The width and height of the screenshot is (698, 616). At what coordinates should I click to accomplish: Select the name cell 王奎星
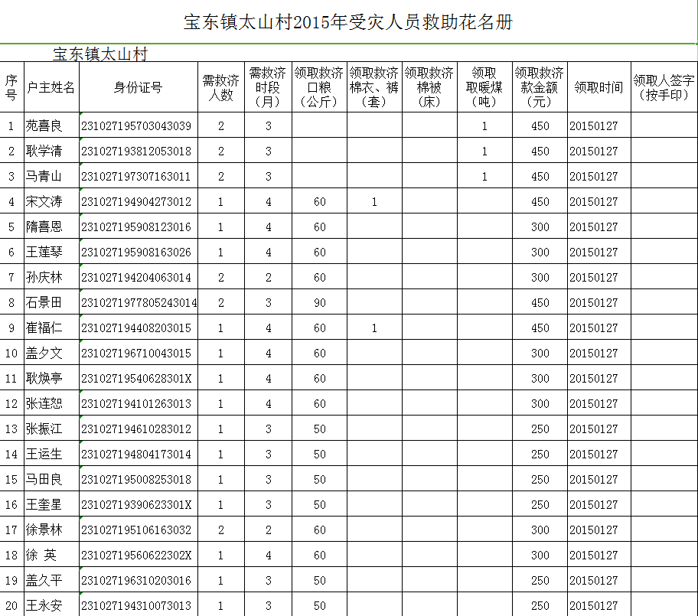(x=51, y=505)
